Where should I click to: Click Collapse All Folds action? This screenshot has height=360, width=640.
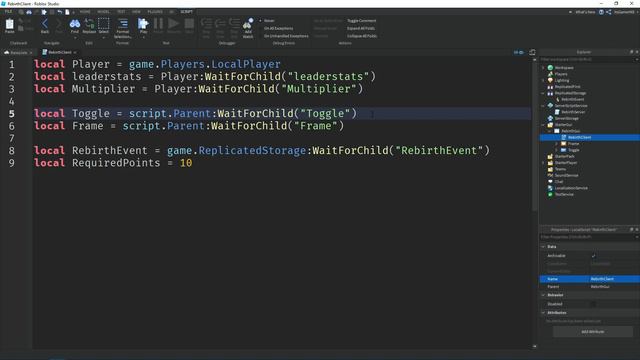[362, 36]
